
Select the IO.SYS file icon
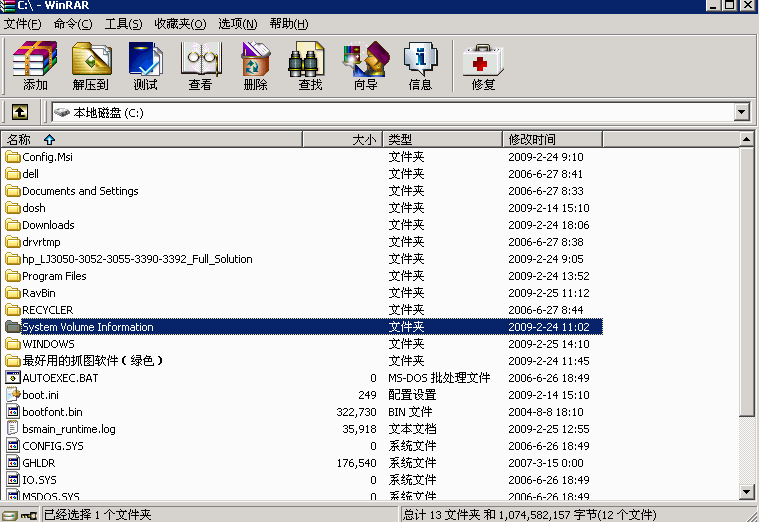pos(13,479)
